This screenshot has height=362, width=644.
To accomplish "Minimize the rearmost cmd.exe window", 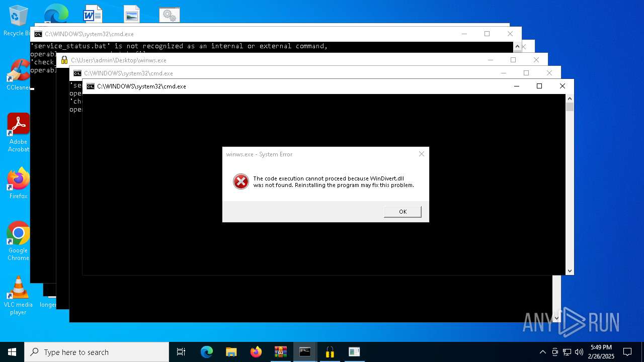I will (464, 34).
